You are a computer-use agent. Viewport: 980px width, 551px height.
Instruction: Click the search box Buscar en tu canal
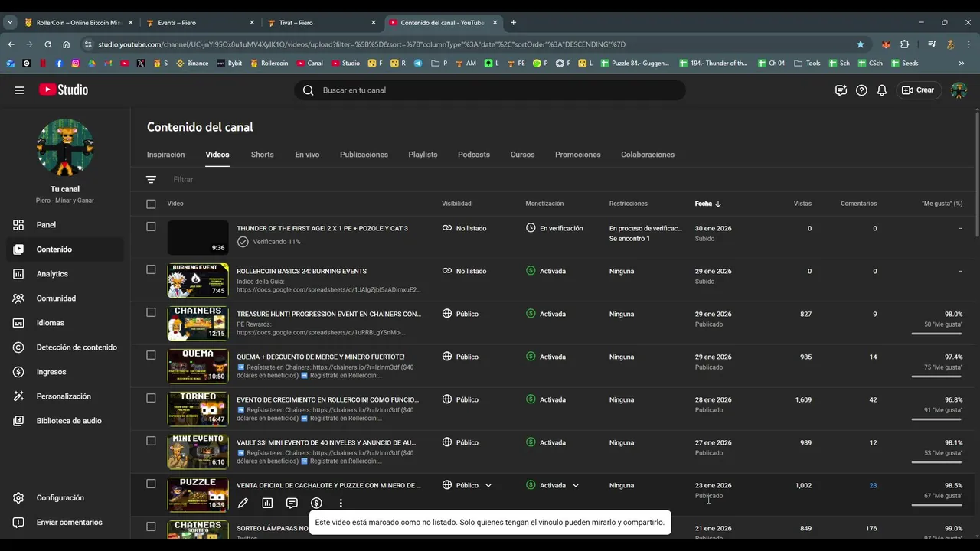tap(490, 90)
